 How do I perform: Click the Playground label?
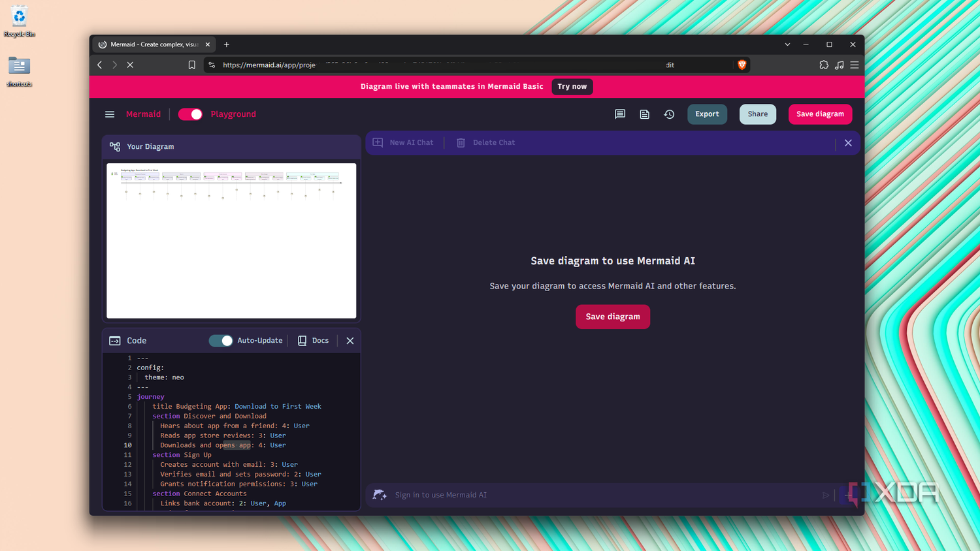coord(233,114)
